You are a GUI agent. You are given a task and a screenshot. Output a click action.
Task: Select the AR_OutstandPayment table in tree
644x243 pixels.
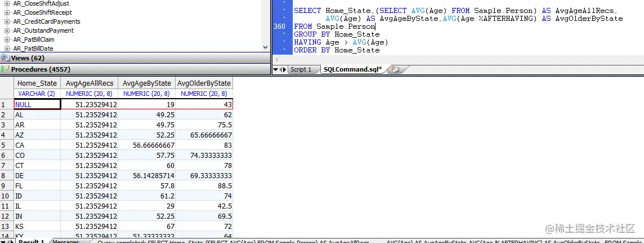[x=43, y=30]
